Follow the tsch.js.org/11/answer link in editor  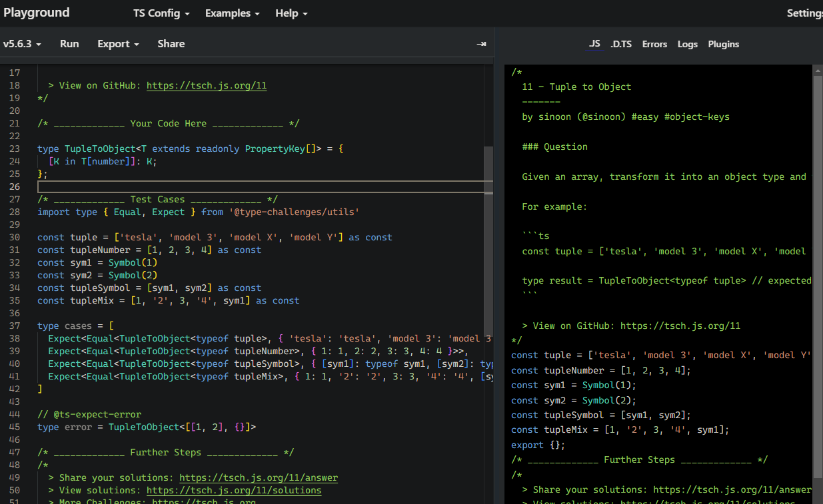pos(259,477)
